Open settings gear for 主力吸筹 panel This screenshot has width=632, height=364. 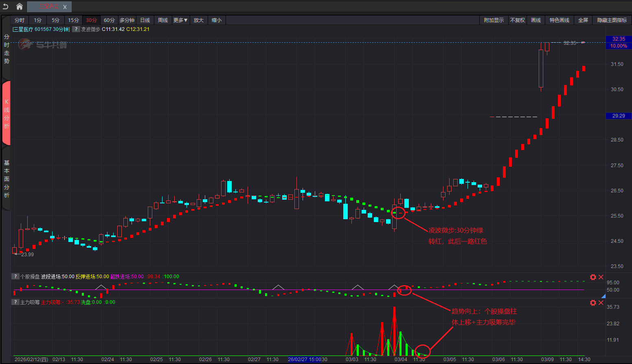(x=593, y=303)
